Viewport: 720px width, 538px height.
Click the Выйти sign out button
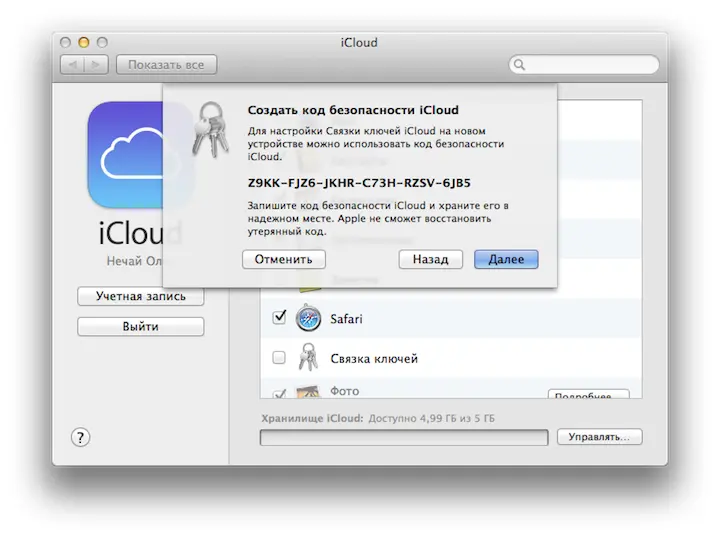click(141, 326)
